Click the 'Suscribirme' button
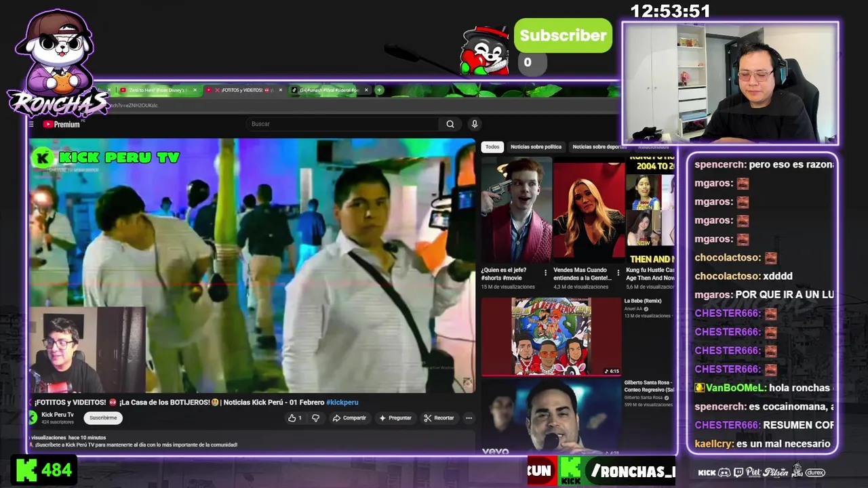Image resolution: width=868 pixels, height=488 pixels. [103, 418]
